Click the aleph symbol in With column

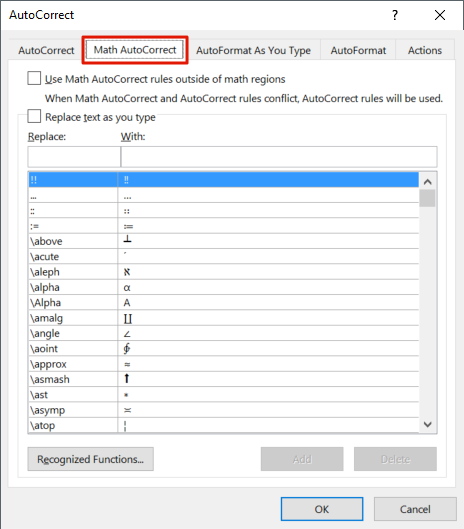tap(127, 272)
